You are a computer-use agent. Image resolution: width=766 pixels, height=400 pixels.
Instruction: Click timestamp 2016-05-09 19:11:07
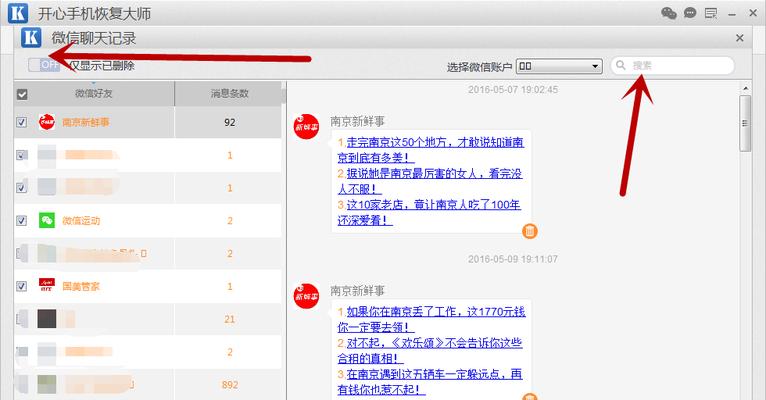point(512,259)
